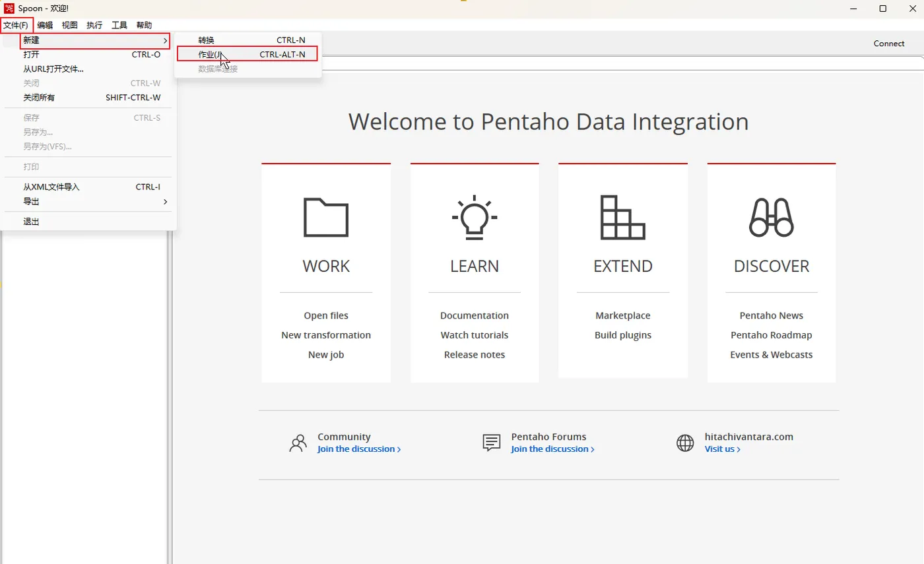Screen dimensions: 924x564
Task: Open the Build plugins link
Action: [623, 335]
